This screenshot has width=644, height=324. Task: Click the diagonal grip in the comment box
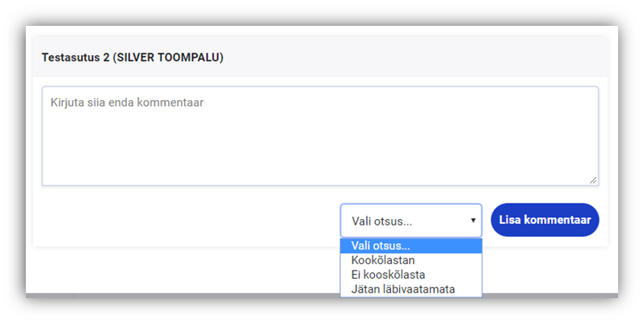[x=593, y=180]
